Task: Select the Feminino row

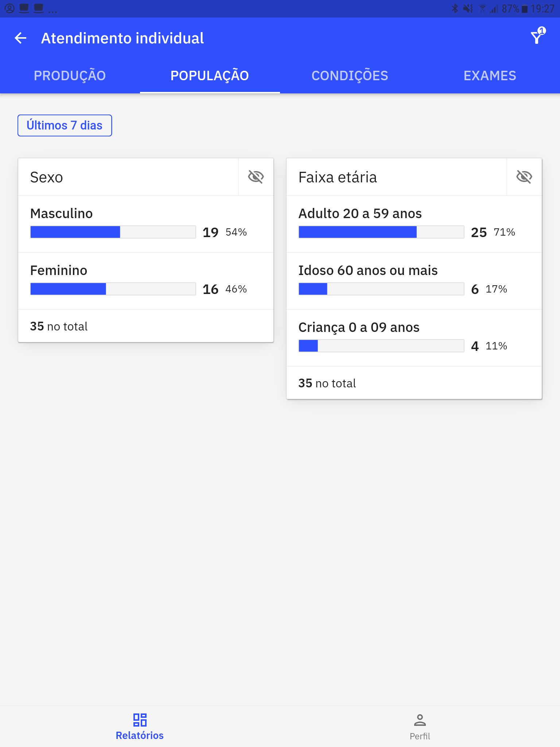Action: click(146, 281)
